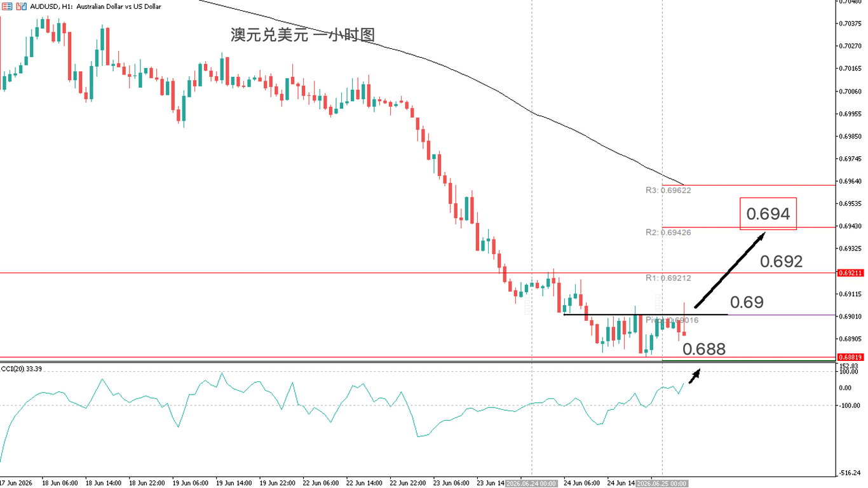
Task: Select the small arrow in CCI panel
Action: [x=695, y=376]
